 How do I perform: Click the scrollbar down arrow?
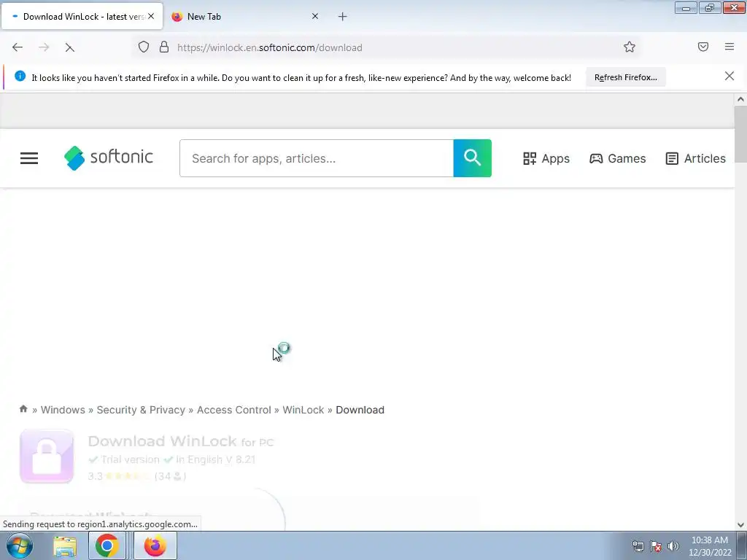(x=740, y=525)
